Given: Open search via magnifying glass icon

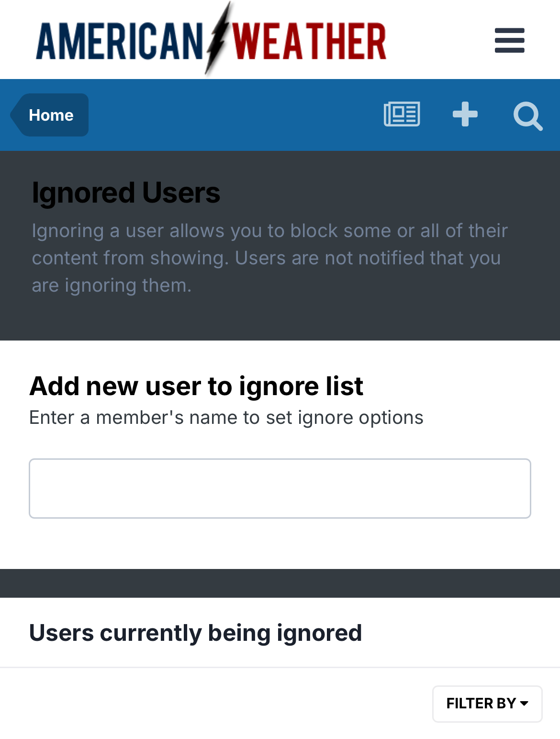Looking at the screenshot, I should tap(527, 115).
